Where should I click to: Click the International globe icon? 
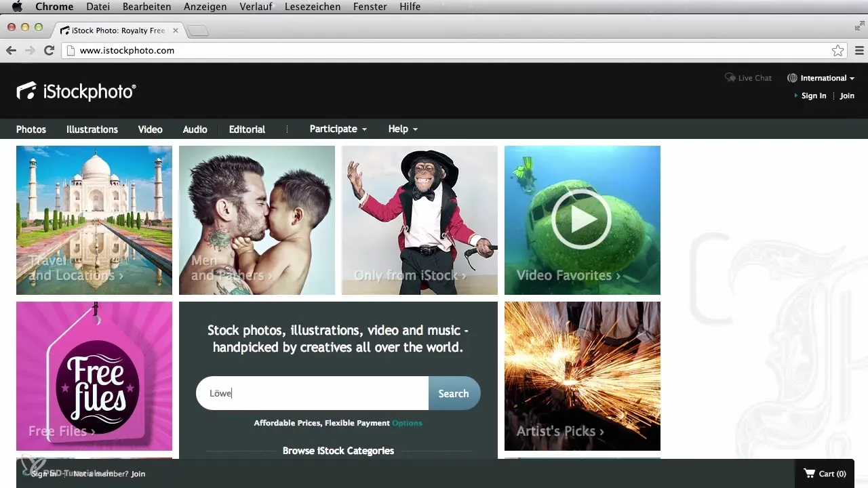coord(792,78)
